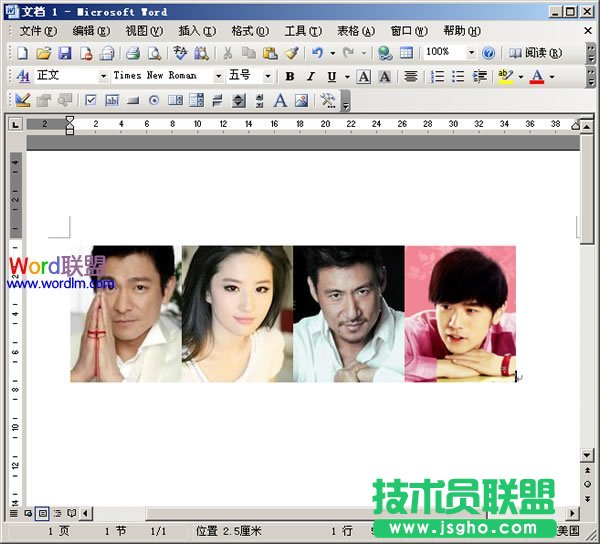600x544 pixels.
Task: Expand the Zoom 100% dropdown
Action: pos(471,53)
